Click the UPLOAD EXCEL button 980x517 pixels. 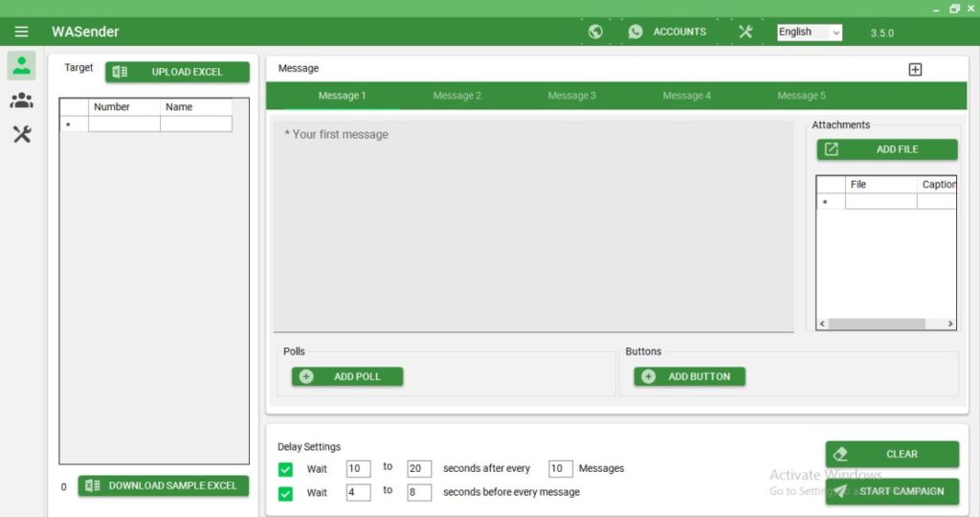pos(177,72)
